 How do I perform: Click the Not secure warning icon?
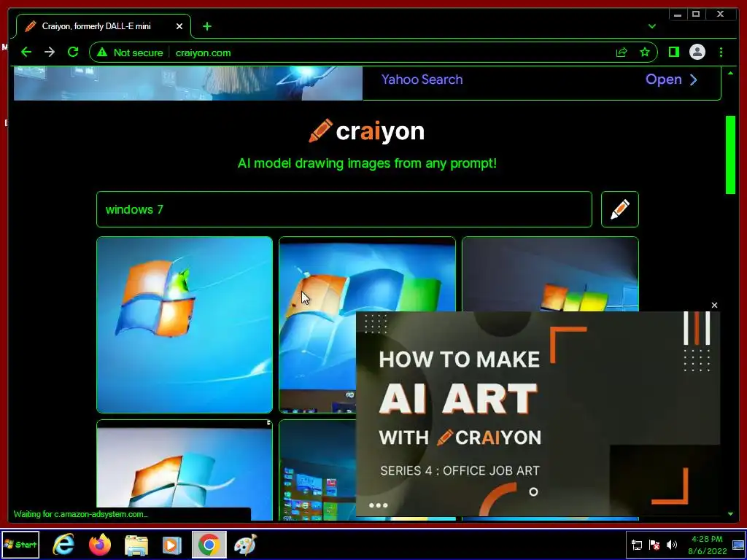(x=102, y=52)
